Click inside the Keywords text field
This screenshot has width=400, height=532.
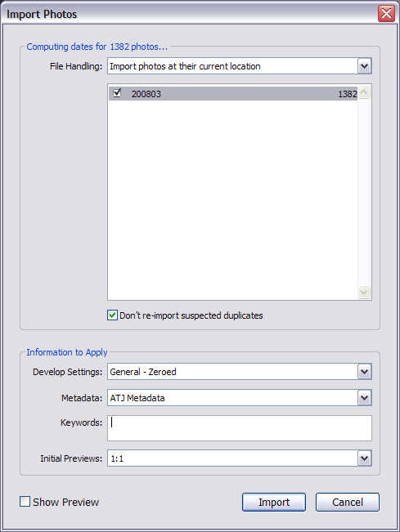tap(240, 428)
